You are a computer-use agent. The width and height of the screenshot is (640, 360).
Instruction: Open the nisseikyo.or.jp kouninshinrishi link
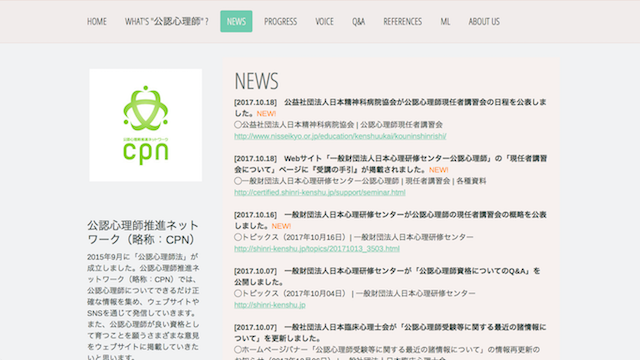point(340,136)
